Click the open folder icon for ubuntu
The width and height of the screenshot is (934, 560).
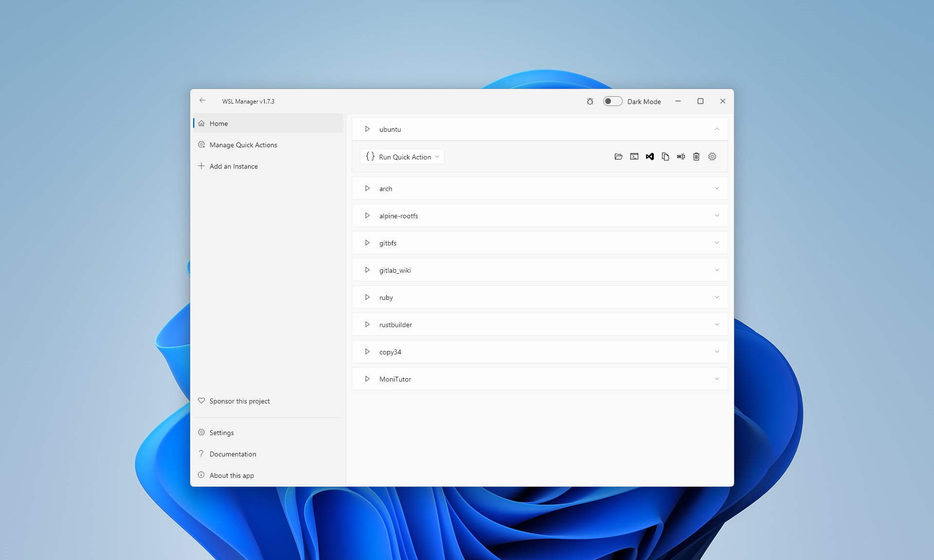click(618, 156)
